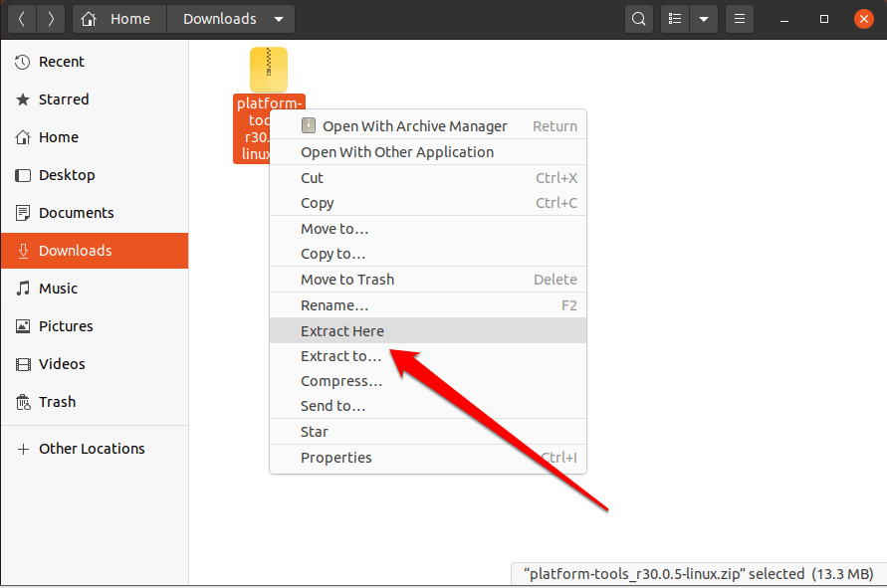Image resolution: width=887 pixels, height=588 pixels.
Task: Open Starred label in sidebar
Action: coord(64,99)
